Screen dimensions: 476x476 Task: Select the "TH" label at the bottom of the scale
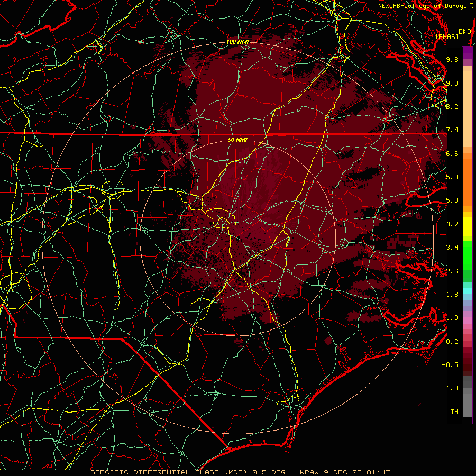454,412
